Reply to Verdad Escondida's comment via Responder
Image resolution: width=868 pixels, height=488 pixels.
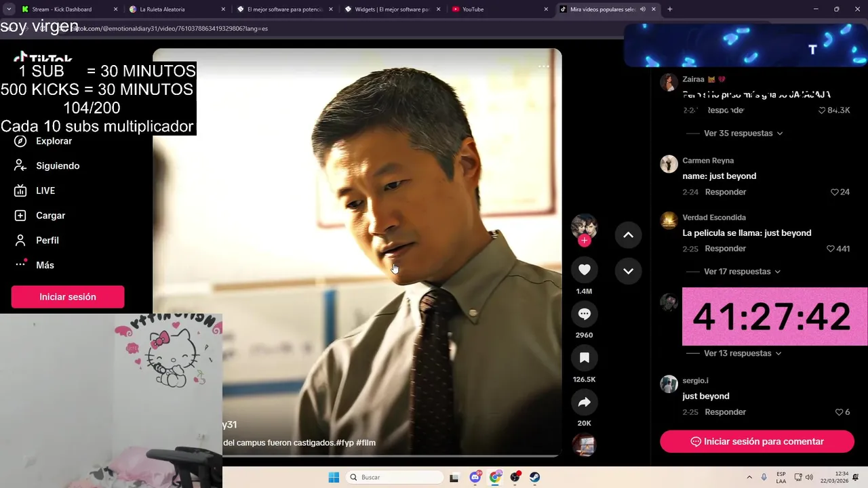(x=726, y=249)
